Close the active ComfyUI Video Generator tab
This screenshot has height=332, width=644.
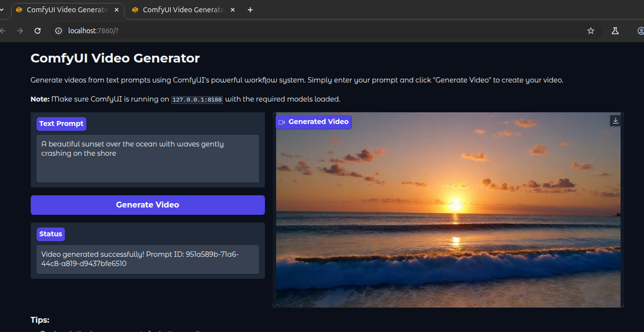click(116, 10)
